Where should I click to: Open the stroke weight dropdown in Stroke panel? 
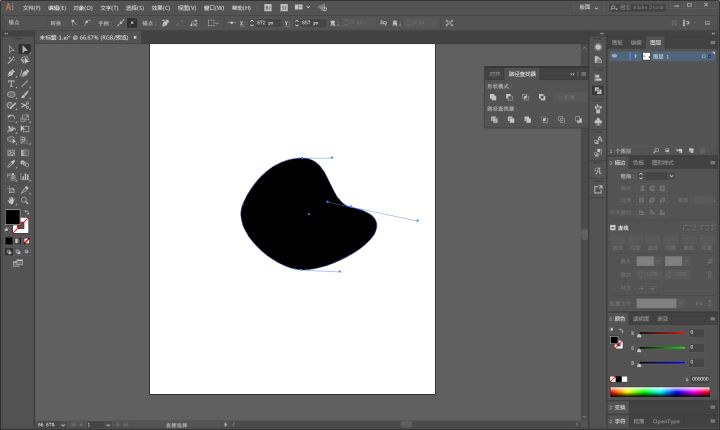point(670,176)
